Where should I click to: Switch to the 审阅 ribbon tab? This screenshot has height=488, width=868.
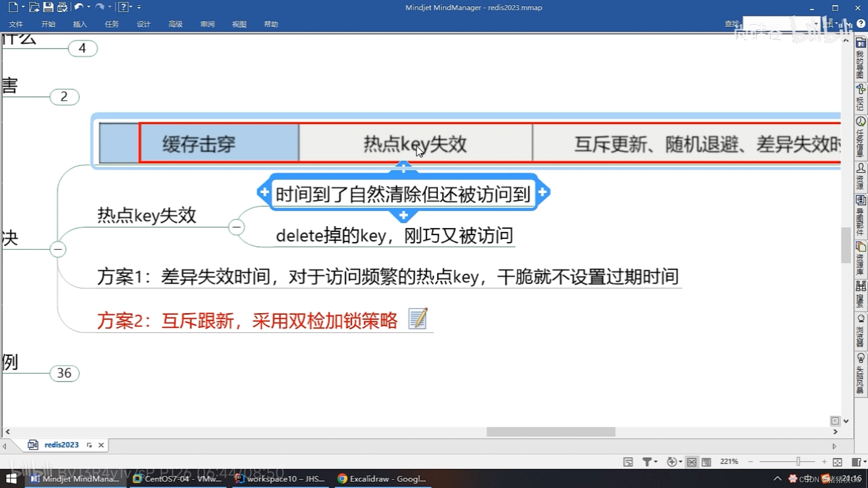pyautogui.click(x=207, y=24)
